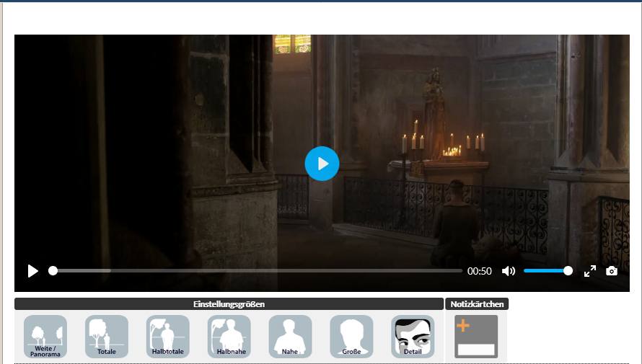Screen dimensions: 642x364
Task: Click the Notizkärtchen panel header
Action: [x=477, y=304]
